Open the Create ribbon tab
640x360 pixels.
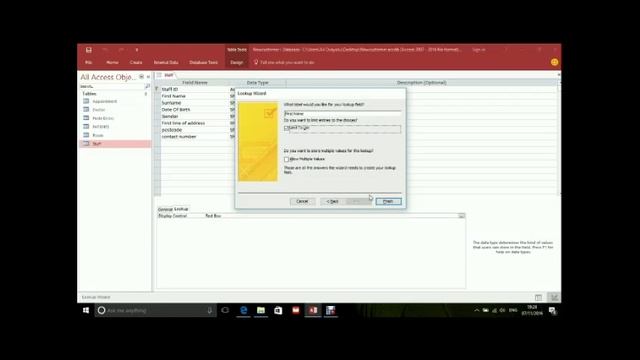point(136,62)
